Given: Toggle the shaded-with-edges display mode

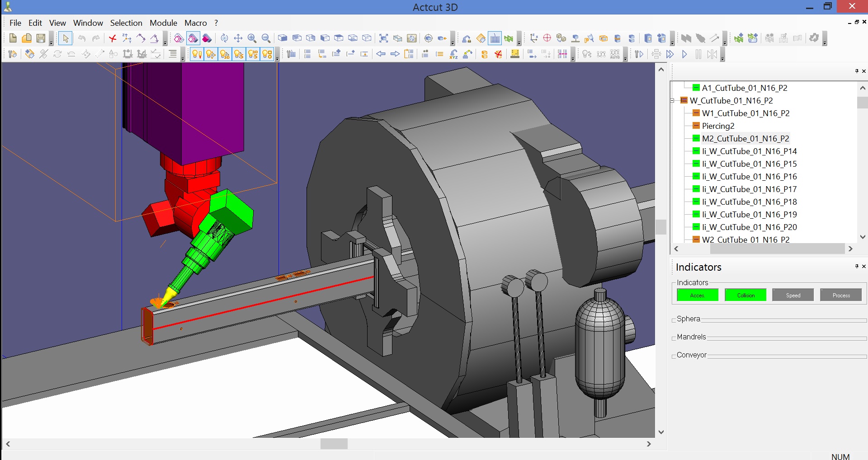Looking at the screenshot, I should [193, 38].
